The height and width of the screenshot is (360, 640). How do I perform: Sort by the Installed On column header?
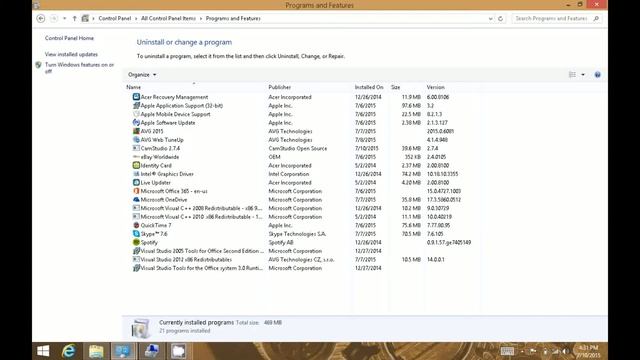coord(369,87)
